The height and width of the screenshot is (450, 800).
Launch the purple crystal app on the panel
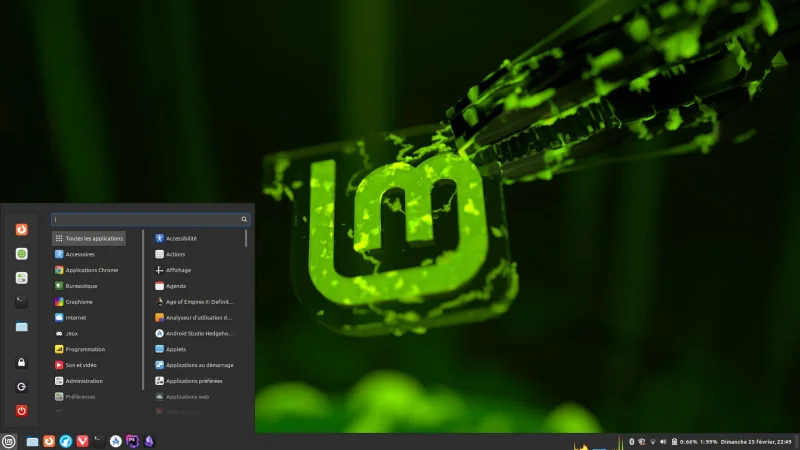[x=149, y=441]
